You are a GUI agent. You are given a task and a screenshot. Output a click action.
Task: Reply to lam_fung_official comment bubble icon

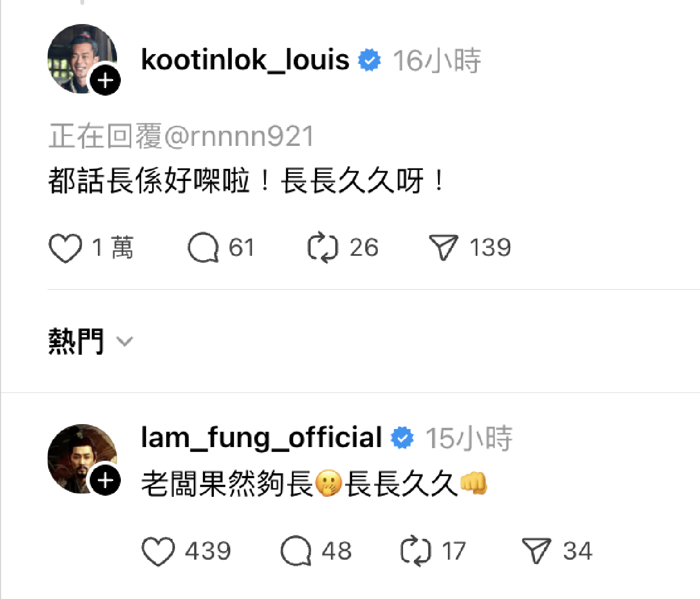pos(296,551)
